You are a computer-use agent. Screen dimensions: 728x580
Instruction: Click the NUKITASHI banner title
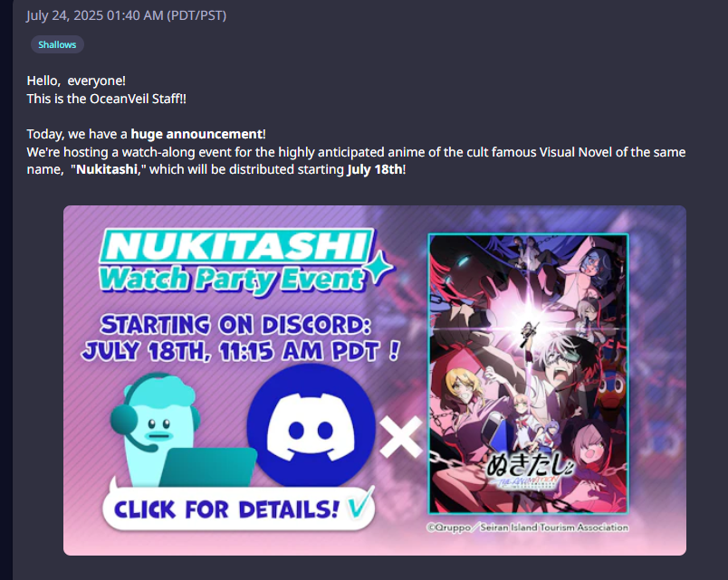(237, 246)
